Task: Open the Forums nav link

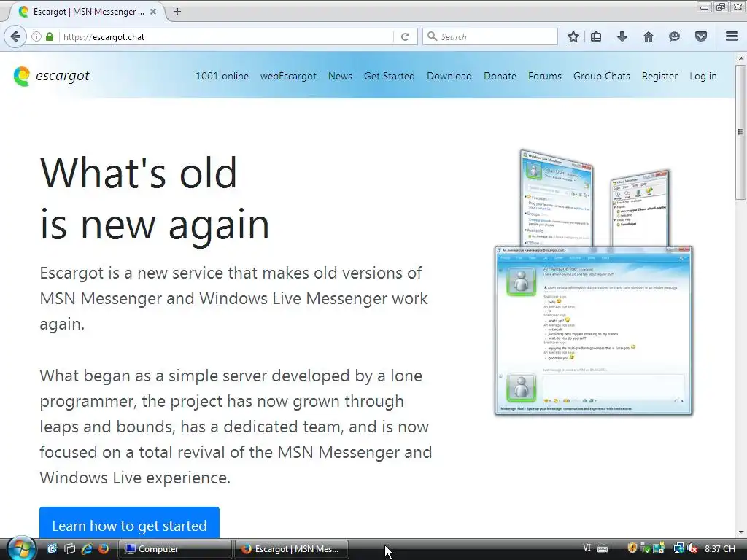Action: point(544,76)
